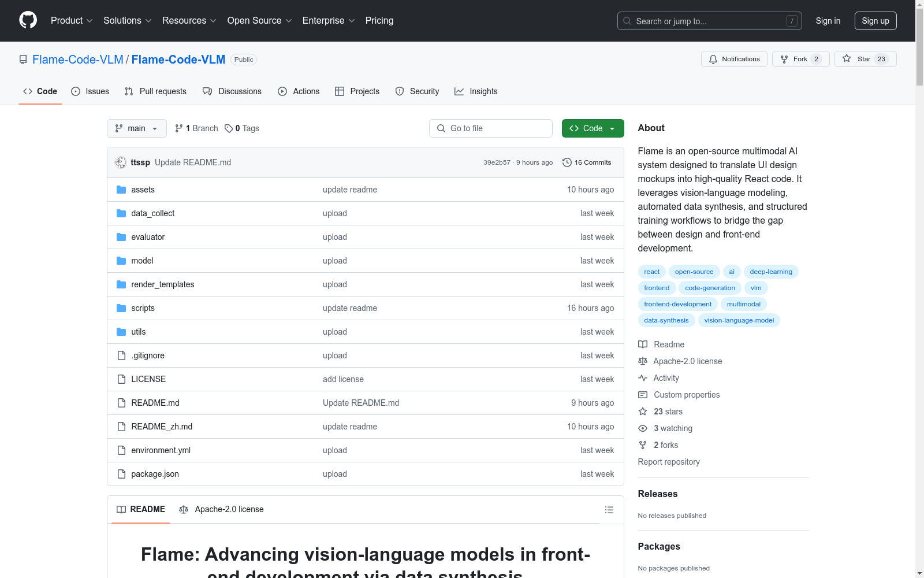Open the utils folder name
Image resolution: width=924 pixels, height=578 pixels.
(x=138, y=332)
